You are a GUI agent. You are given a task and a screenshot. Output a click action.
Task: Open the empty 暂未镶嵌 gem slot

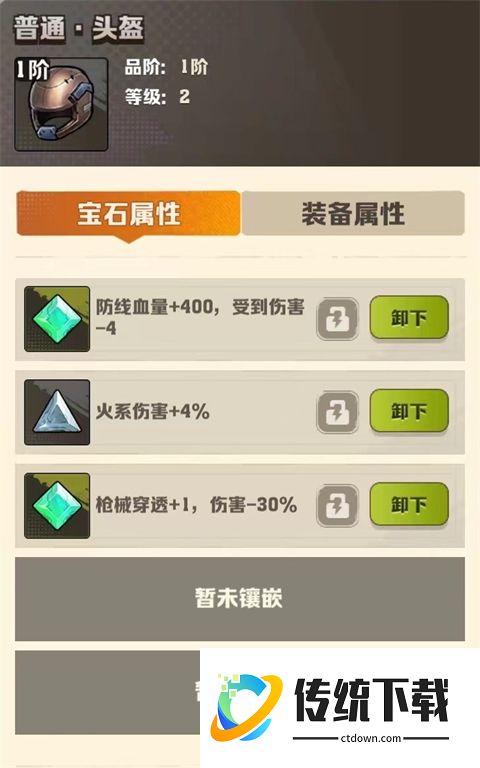coord(240,599)
